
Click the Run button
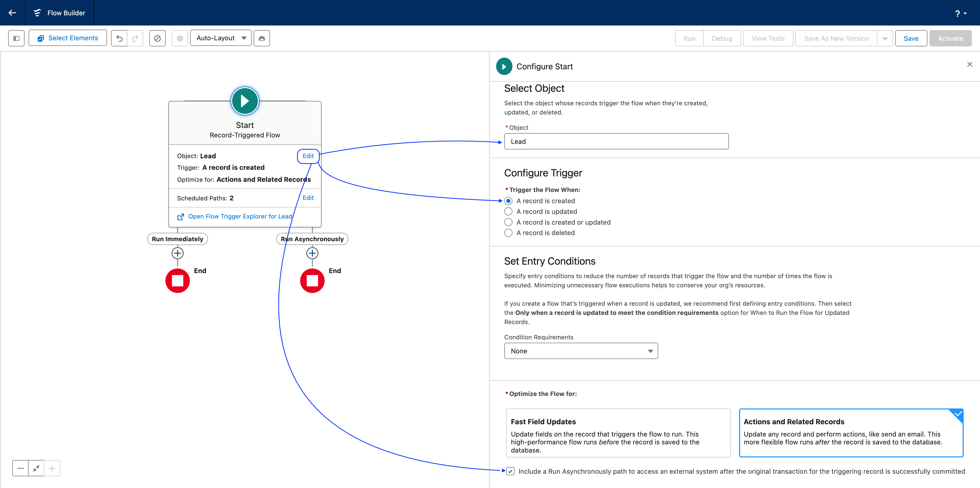coord(689,38)
